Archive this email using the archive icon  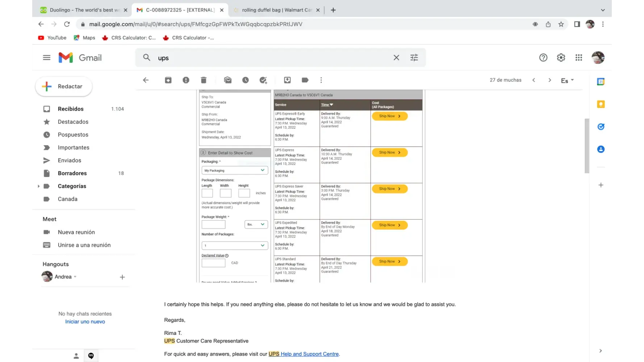(168, 80)
